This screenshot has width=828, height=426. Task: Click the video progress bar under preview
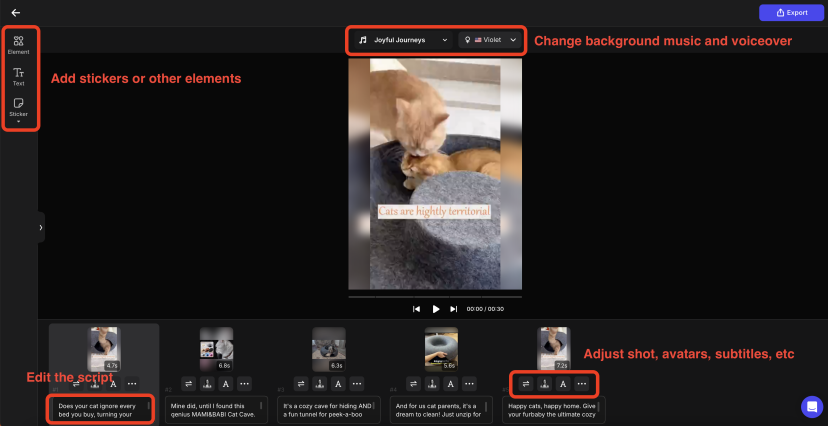[x=435, y=297]
